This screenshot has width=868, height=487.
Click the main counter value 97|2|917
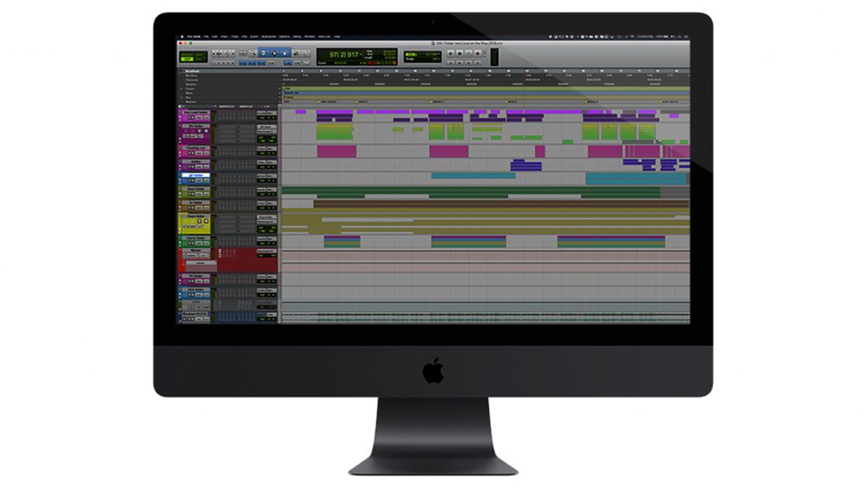pyautogui.click(x=344, y=54)
